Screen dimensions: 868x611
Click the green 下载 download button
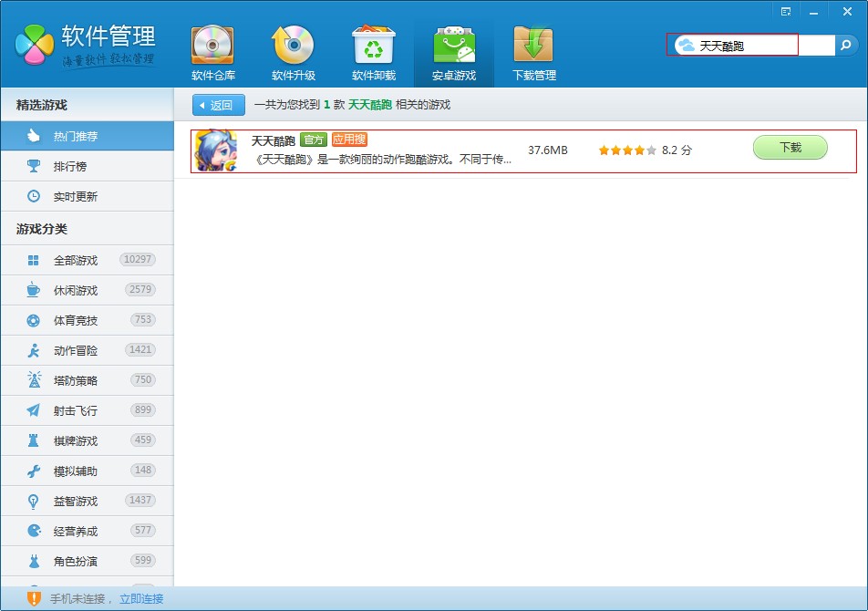(790, 148)
